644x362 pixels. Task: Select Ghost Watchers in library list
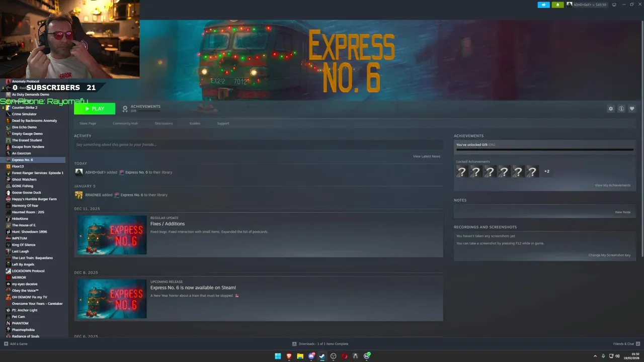pos(24,179)
